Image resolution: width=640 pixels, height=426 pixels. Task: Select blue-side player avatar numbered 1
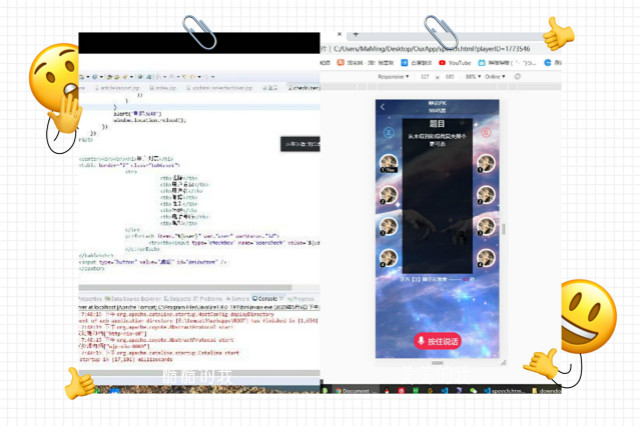tap(389, 163)
